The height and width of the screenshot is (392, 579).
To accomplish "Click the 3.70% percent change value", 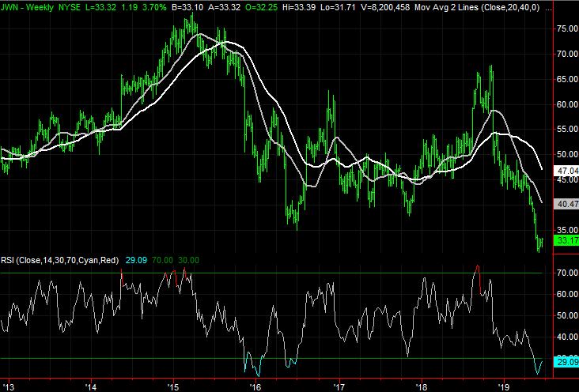I will (x=154, y=7).
